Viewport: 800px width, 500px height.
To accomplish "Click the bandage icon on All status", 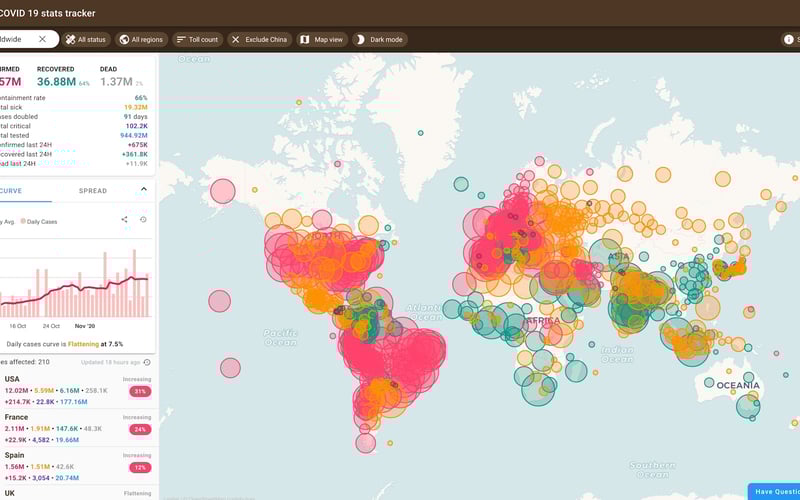I will click(71, 39).
